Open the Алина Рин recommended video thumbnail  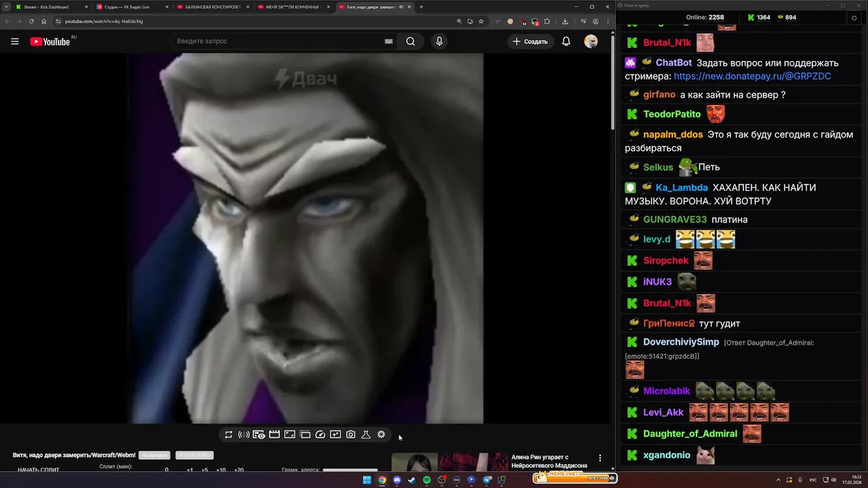[x=449, y=462]
